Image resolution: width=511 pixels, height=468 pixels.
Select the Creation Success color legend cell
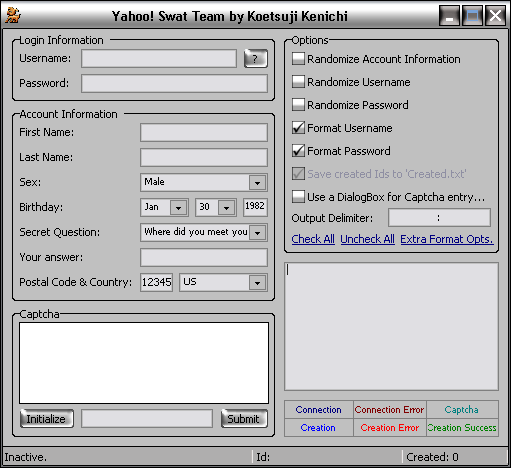click(462, 427)
